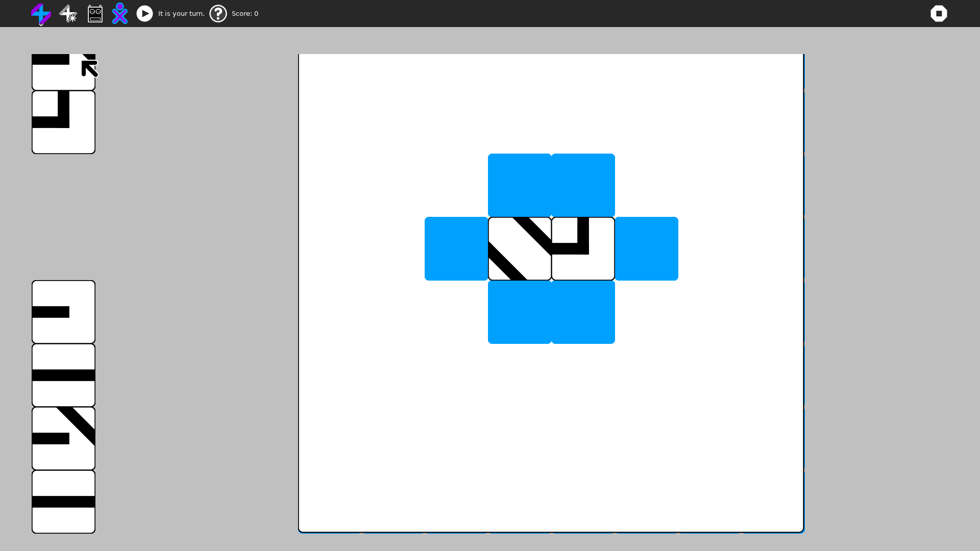Click the upper-left blue target square

click(x=519, y=185)
